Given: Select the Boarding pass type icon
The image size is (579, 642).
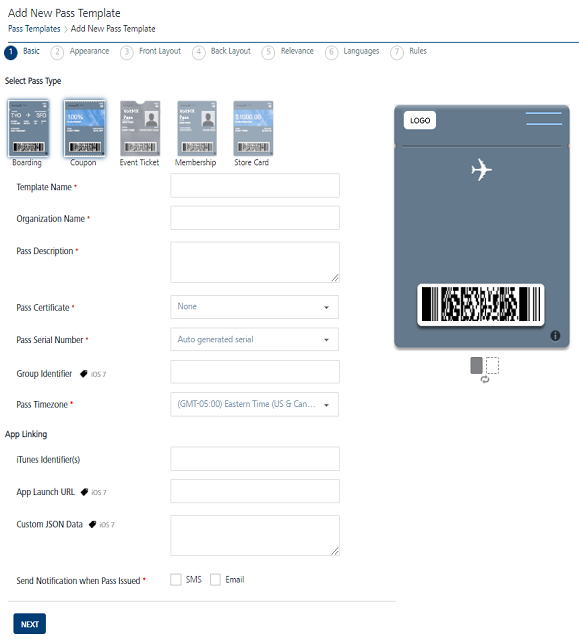Looking at the screenshot, I should (28, 128).
